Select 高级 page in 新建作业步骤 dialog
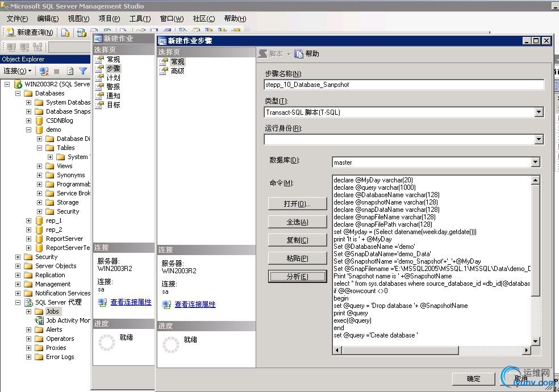This screenshot has width=559, height=392. click(x=177, y=71)
